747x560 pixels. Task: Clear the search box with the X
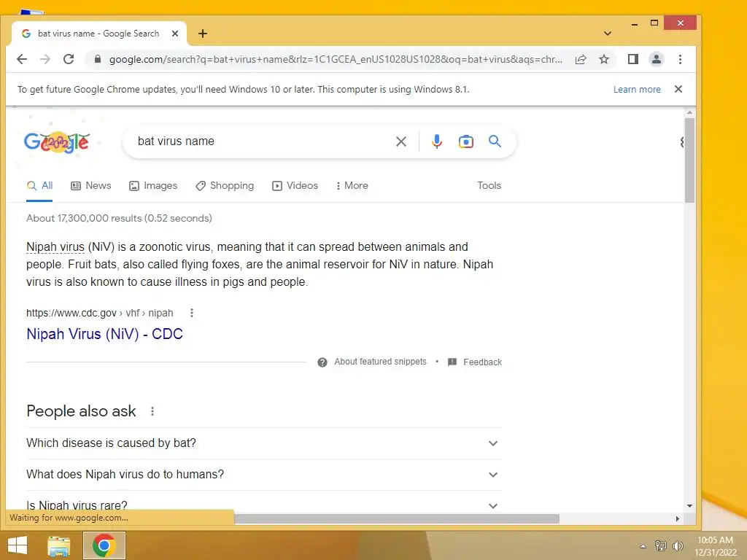pyautogui.click(x=401, y=141)
